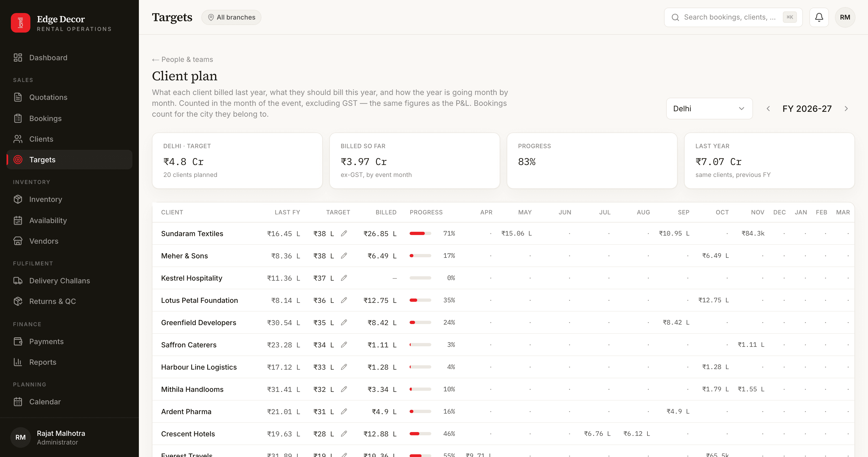868x457 pixels.
Task: Click the Sundaram Textiles client name
Action: pos(192,233)
